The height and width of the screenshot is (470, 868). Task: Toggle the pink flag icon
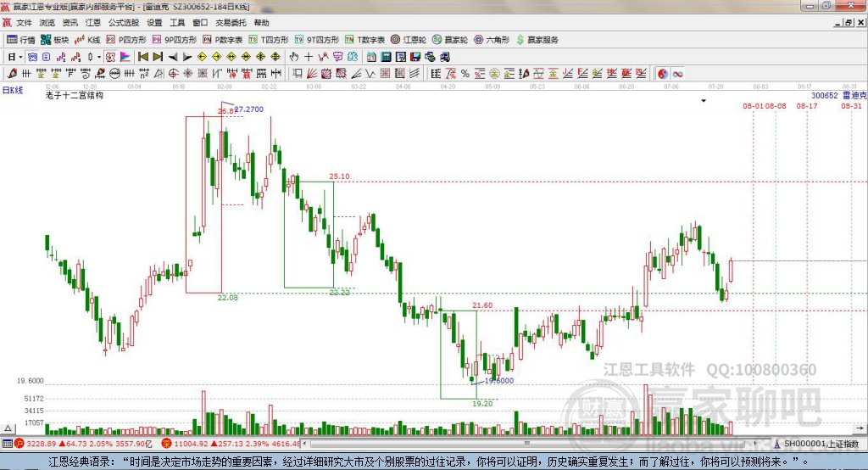click(x=125, y=57)
